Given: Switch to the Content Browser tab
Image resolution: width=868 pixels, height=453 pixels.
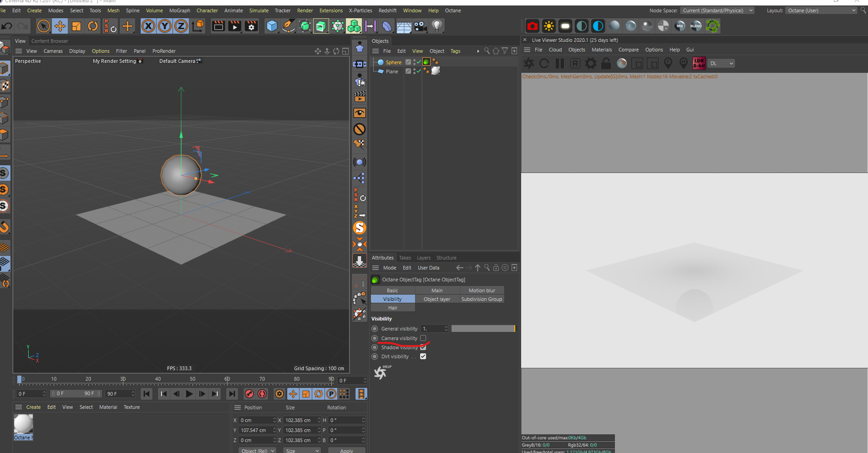Looking at the screenshot, I should point(50,41).
